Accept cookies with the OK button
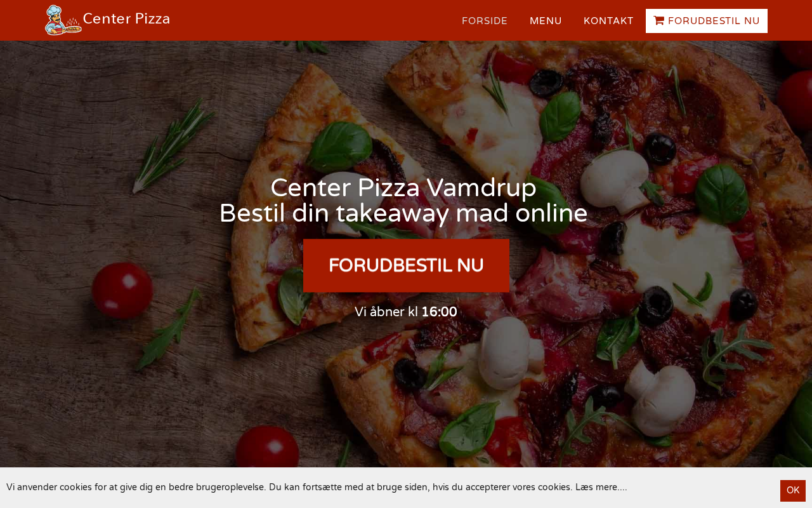Image resolution: width=812 pixels, height=508 pixels. tap(793, 490)
